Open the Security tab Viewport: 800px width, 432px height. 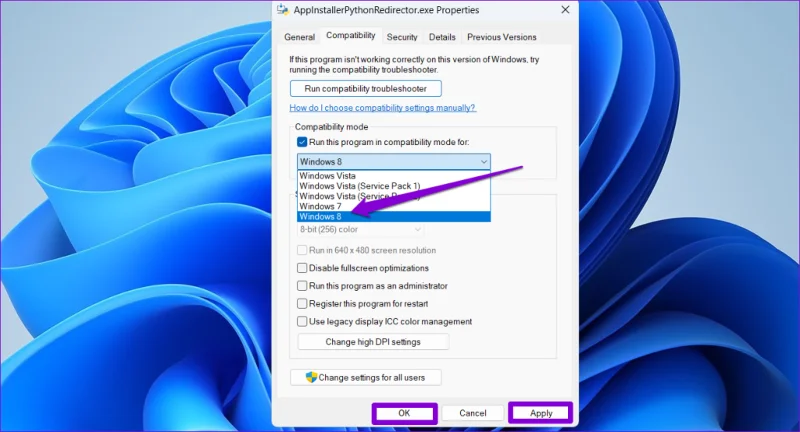pyautogui.click(x=402, y=37)
